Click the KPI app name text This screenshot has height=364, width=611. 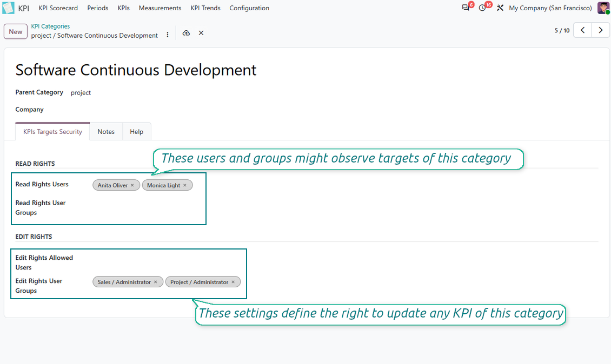coord(24,8)
